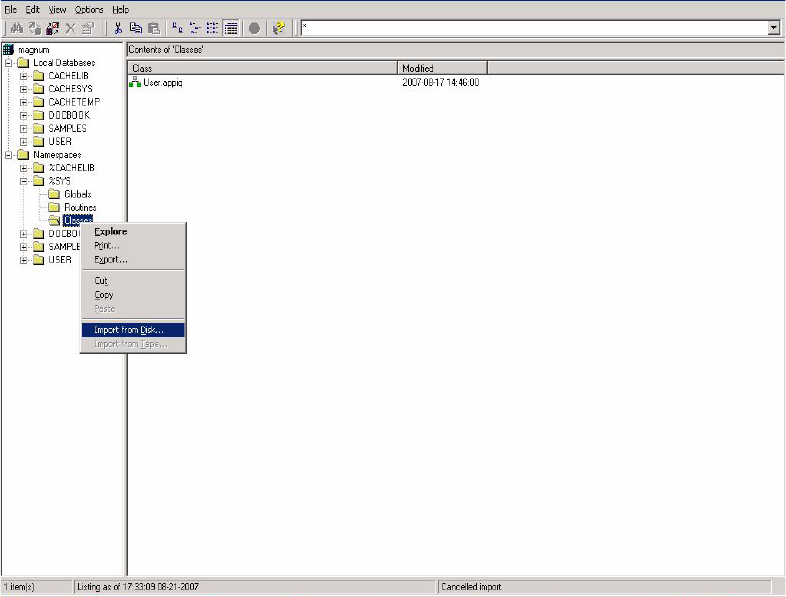This screenshot has height=597, width=786.
Task: Click the Routines folder icon
Action: click(54, 207)
